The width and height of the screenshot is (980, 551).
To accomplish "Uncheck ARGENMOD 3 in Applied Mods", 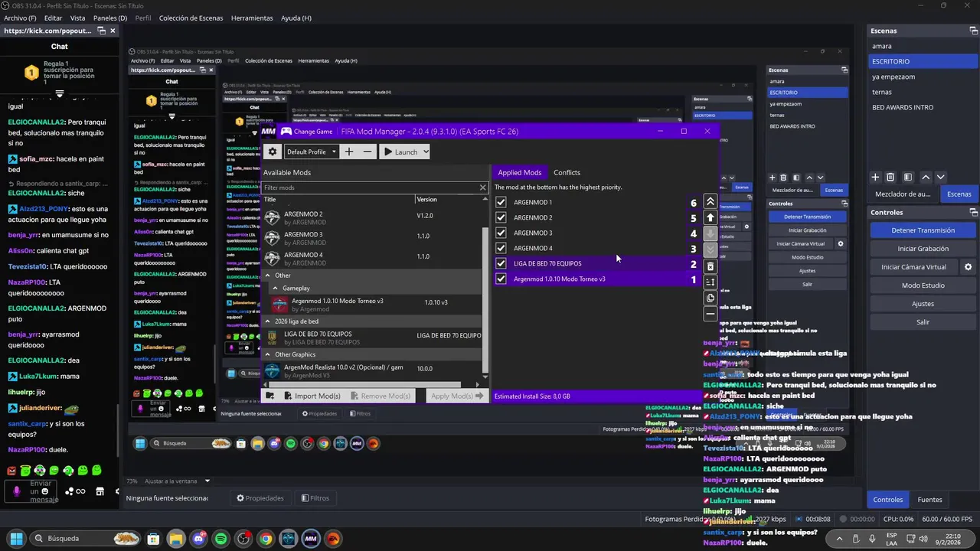I will pos(501,233).
